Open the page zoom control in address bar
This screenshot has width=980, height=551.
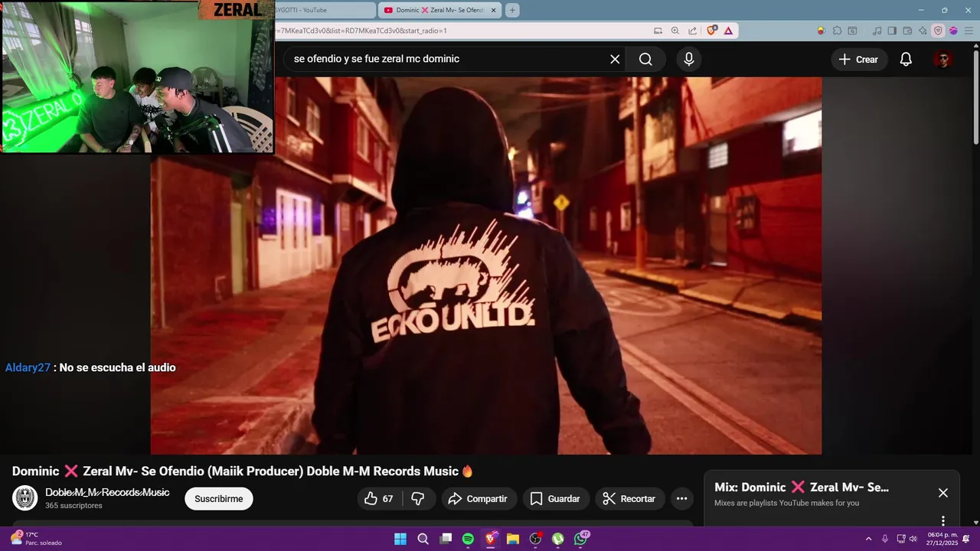pos(675,31)
